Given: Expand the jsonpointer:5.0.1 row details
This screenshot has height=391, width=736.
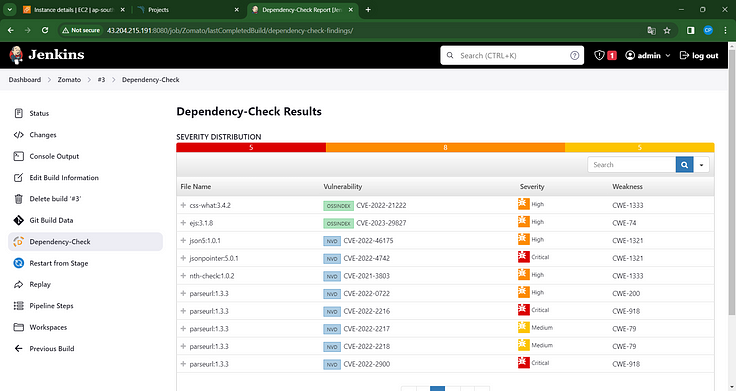Looking at the screenshot, I should [183, 258].
